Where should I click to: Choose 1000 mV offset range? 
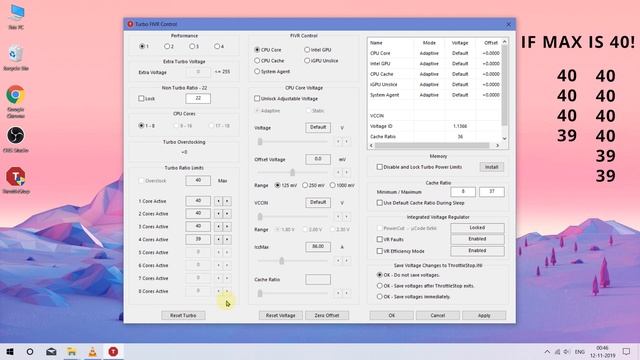[332, 185]
